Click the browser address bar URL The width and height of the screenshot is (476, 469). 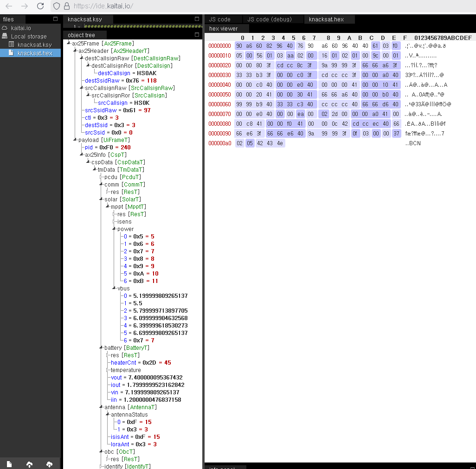tap(103, 6)
